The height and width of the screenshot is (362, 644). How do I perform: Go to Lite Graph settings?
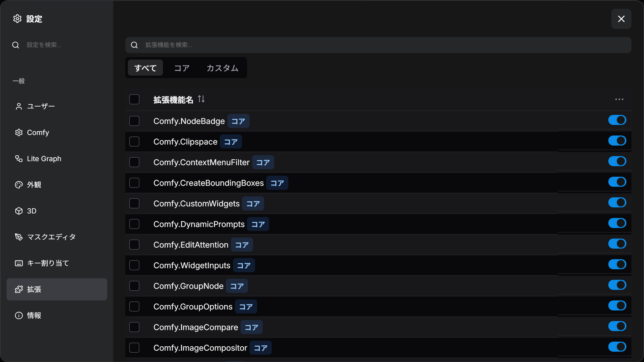pos(57,158)
